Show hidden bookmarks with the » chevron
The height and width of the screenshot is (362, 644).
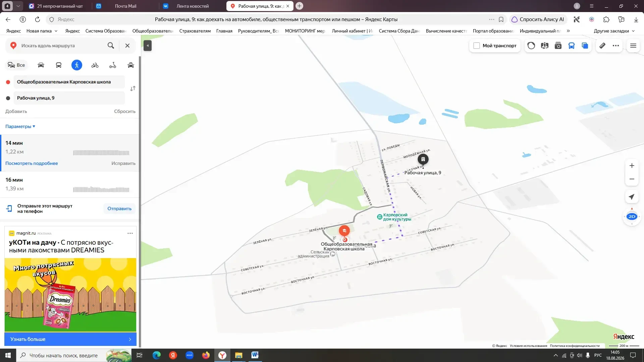568,31
